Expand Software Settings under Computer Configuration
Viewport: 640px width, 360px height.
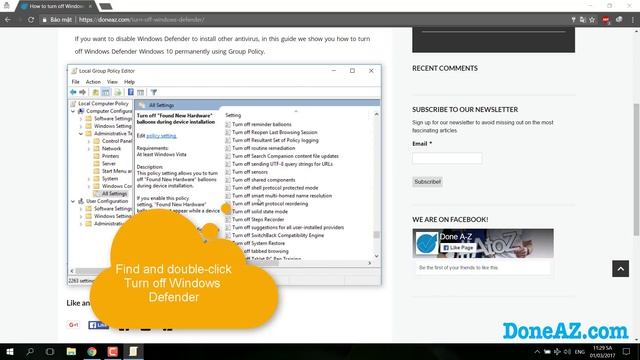tap(81, 119)
